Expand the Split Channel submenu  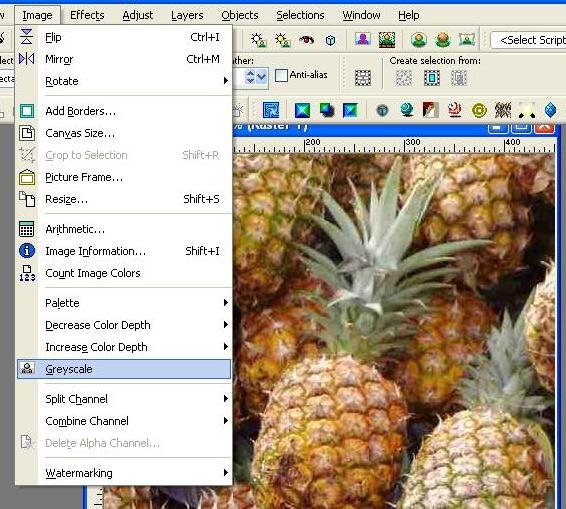(123, 399)
